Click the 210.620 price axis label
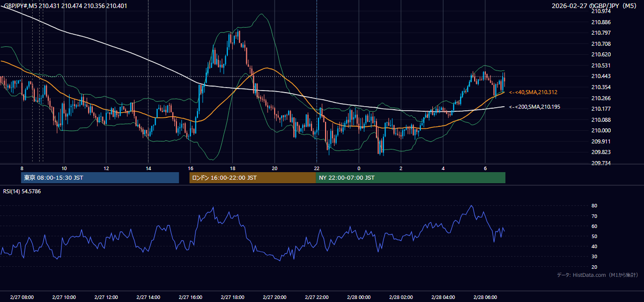The image size is (644, 302). (601, 54)
